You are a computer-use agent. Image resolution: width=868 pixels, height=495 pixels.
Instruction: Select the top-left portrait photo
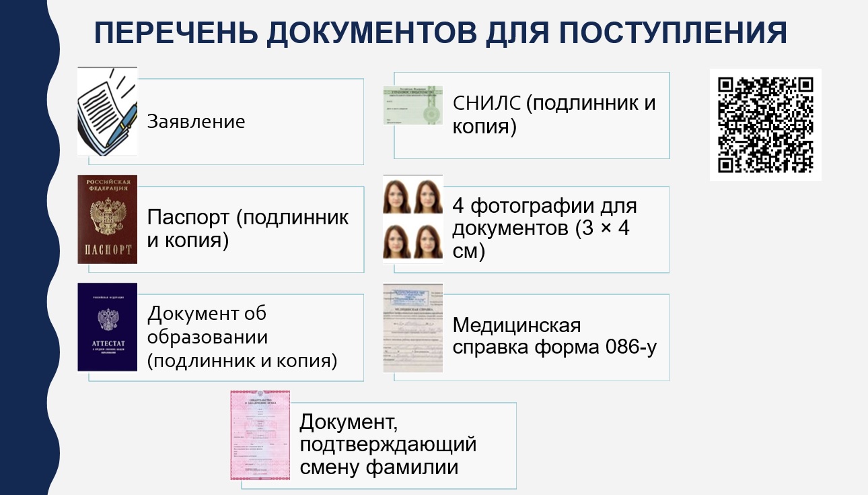(398, 197)
